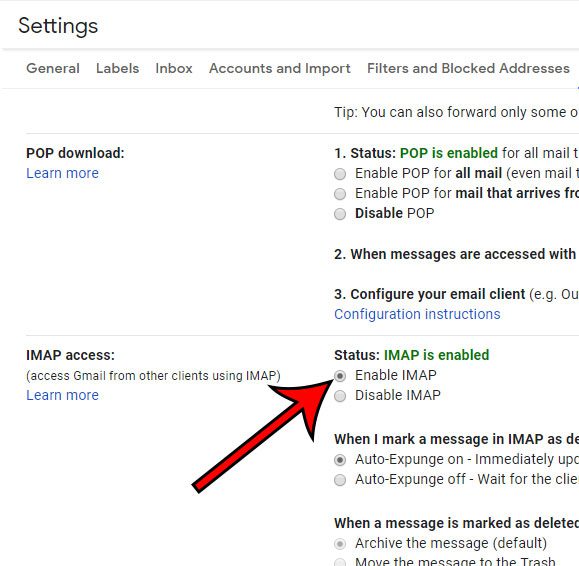Go to Accounts and Import tab

point(280,69)
